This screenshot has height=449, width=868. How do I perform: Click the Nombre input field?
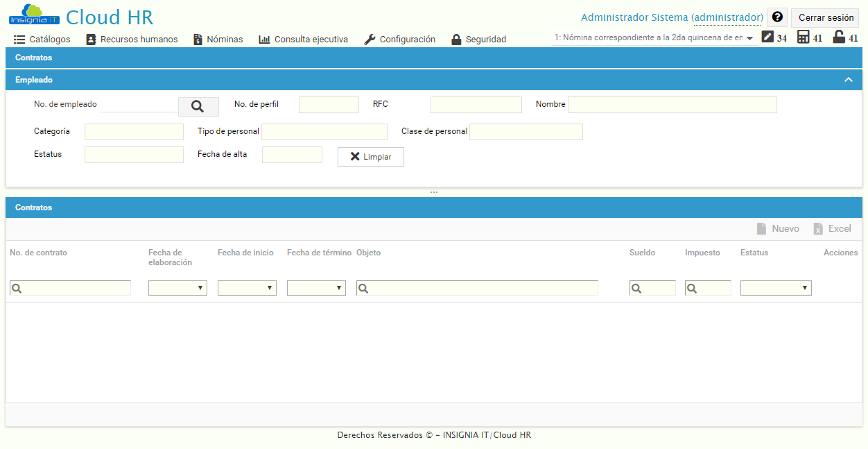[x=671, y=104]
